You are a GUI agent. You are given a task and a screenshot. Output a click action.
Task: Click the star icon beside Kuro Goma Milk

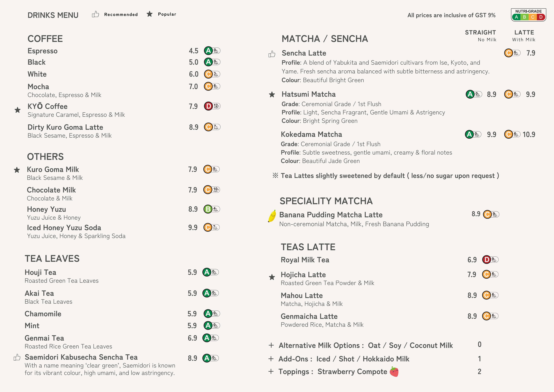pyautogui.click(x=17, y=170)
